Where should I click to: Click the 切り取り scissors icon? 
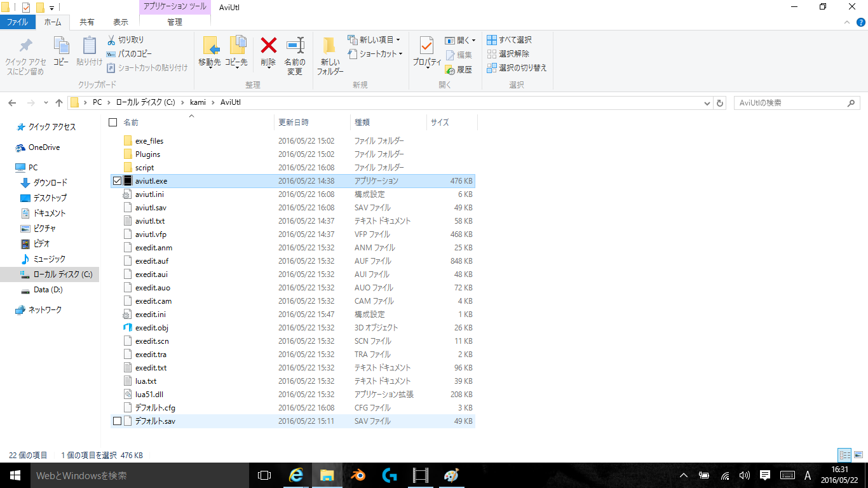click(111, 40)
